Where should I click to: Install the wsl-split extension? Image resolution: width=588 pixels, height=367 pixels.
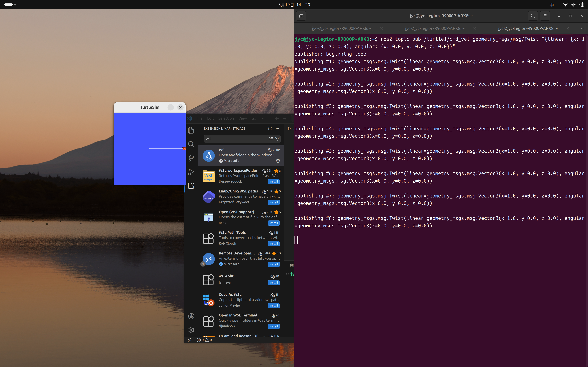274,283
